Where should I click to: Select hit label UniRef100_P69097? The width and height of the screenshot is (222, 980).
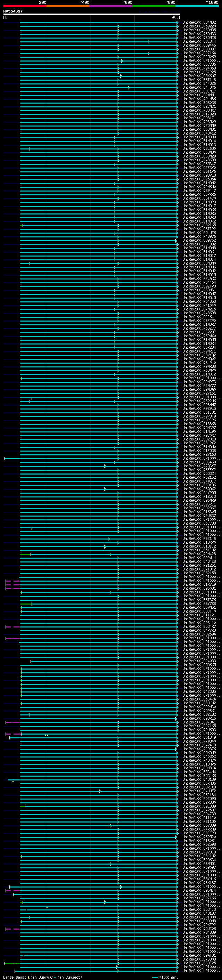click(x=199, y=867)
